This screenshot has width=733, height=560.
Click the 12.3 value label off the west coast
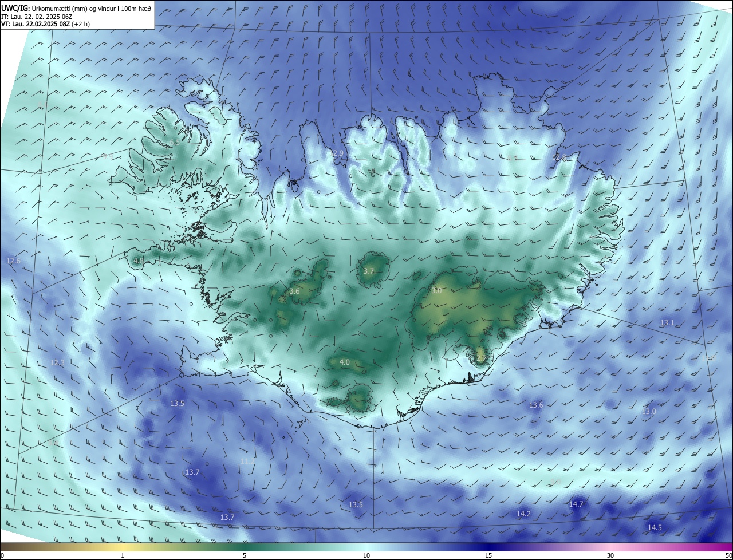pos(57,362)
